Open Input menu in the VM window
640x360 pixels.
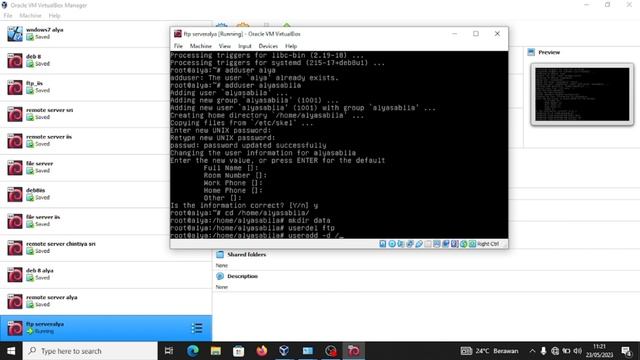(x=245, y=46)
